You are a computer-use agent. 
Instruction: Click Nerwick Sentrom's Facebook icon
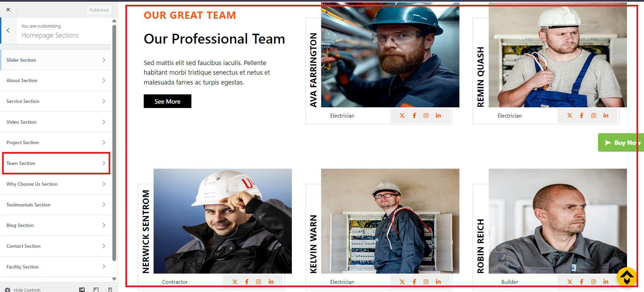(247, 282)
